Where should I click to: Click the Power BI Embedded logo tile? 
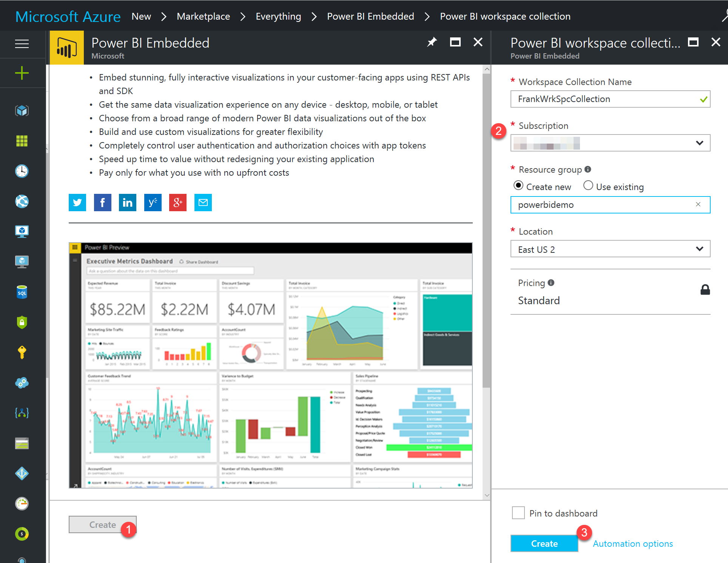point(67,48)
